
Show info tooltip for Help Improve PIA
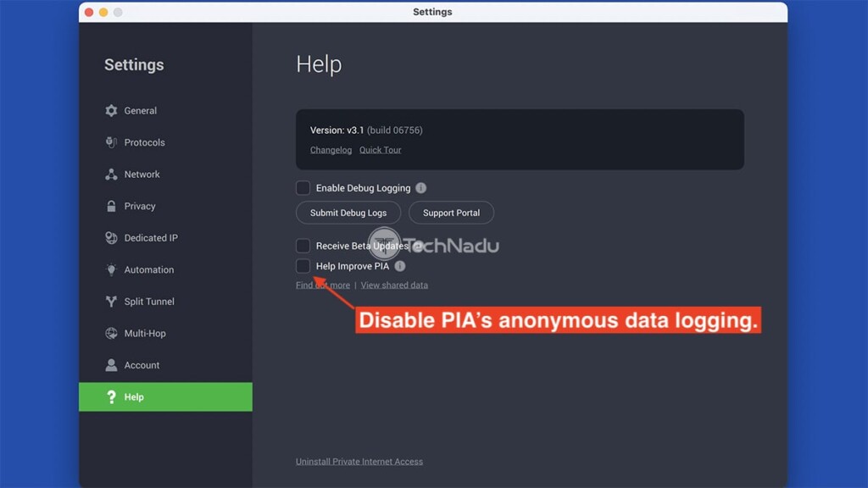400,266
